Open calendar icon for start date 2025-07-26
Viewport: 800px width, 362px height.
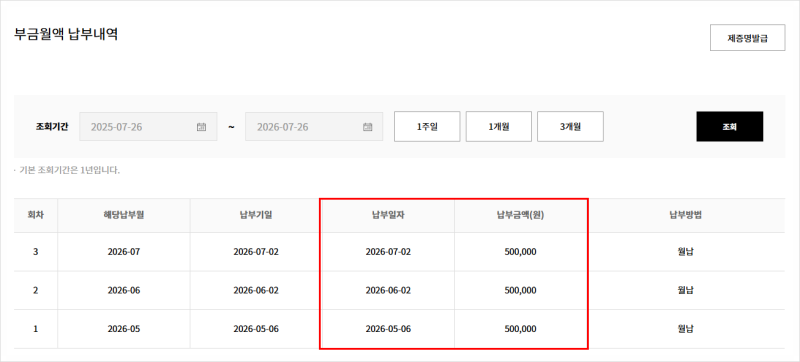pyautogui.click(x=201, y=126)
